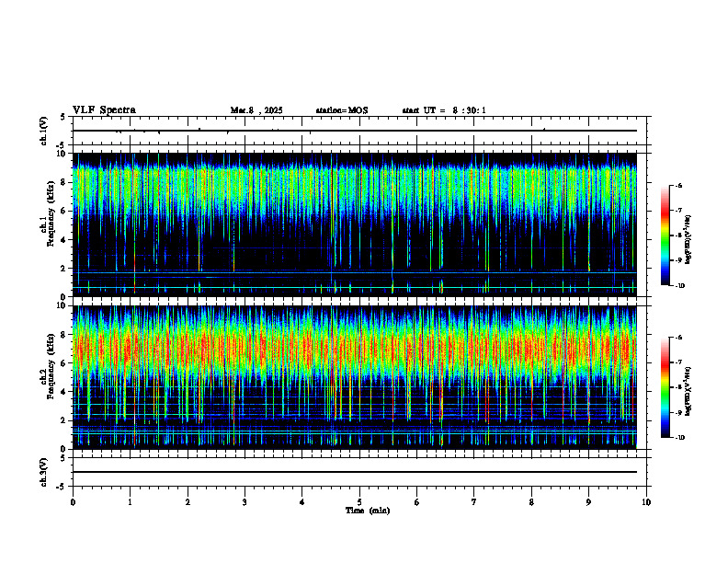Image resolution: width=728 pixels, height=563 pixels.
Task: Click the "6" kHz tick label on the ch.2 axis
Action: coord(65,363)
